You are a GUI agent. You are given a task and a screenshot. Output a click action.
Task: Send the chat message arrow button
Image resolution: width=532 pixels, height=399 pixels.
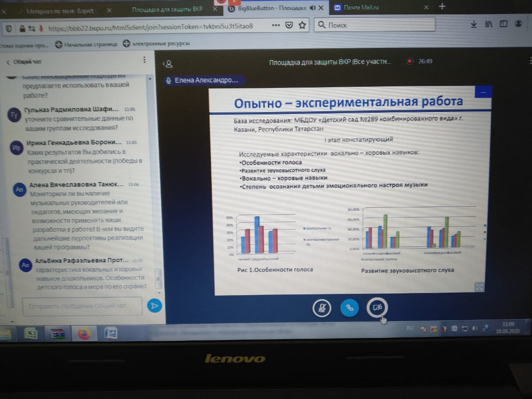(x=155, y=306)
